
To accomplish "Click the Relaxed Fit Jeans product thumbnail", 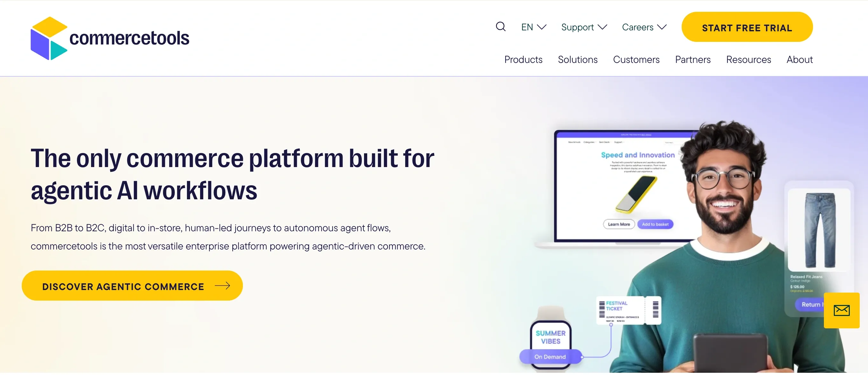I will pyautogui.click(x=819, y=231).
